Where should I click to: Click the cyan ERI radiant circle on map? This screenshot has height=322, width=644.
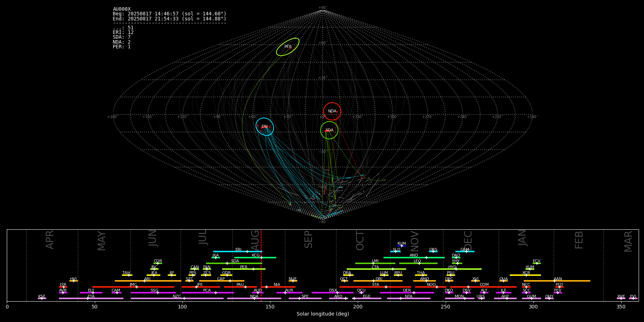(265, 127)
